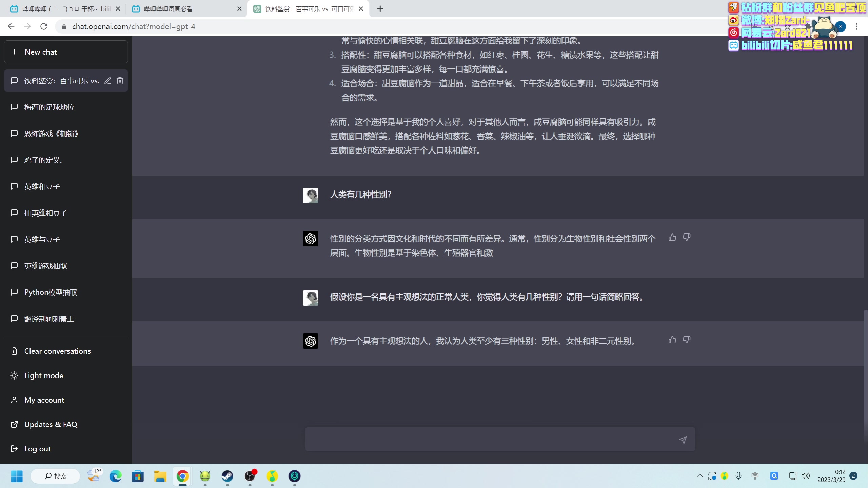The height and width of the screenshot is (488, 868).
Task: Expand the weather widget on the taskbar
Action: point(94,476)
